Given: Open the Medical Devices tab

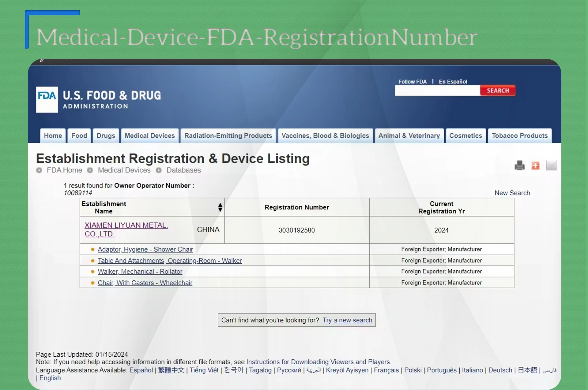Looking at the screenshot, I should pos(149,136).
